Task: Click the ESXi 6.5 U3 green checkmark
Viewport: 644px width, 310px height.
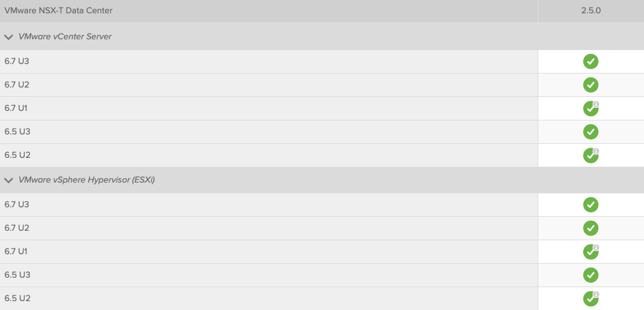Action: 590,274
